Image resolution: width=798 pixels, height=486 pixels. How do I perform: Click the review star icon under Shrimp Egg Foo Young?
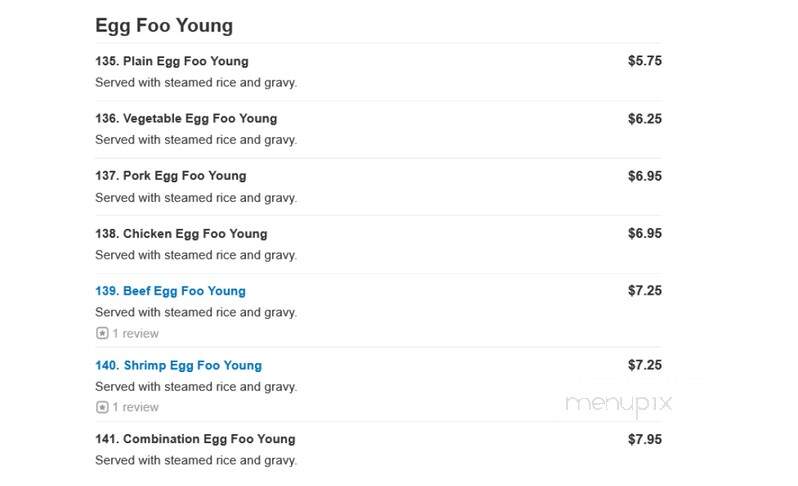(102, 407)
